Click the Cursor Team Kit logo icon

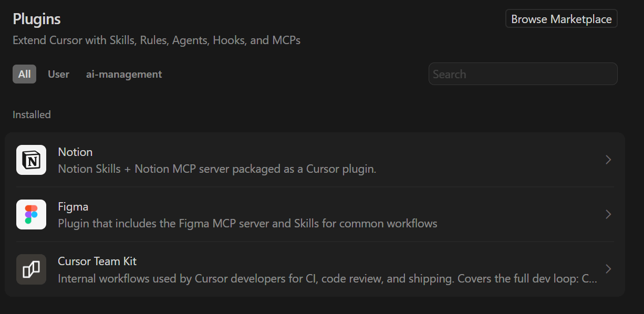pyautogui.click(x=32, y=269)
